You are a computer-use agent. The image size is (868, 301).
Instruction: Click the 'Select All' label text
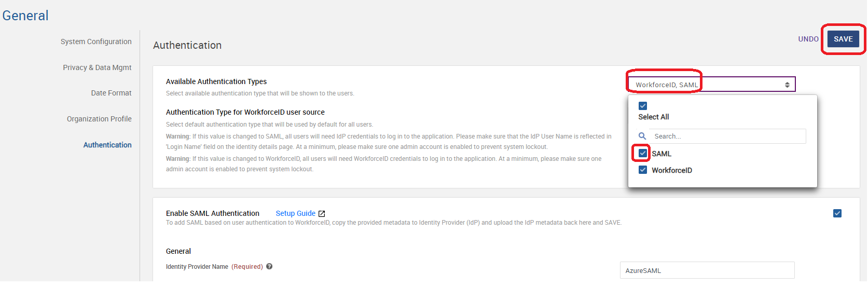coord(654,117)
